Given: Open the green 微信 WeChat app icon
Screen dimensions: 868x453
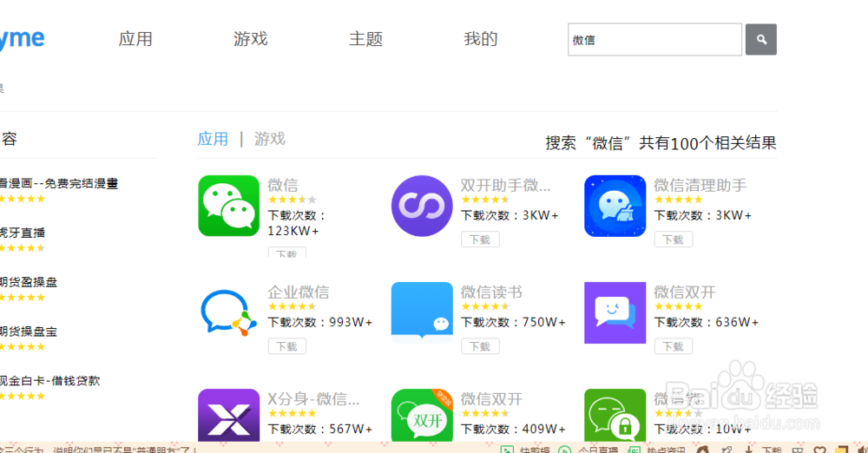Looking at the screenshot, I should coord(228,206).
